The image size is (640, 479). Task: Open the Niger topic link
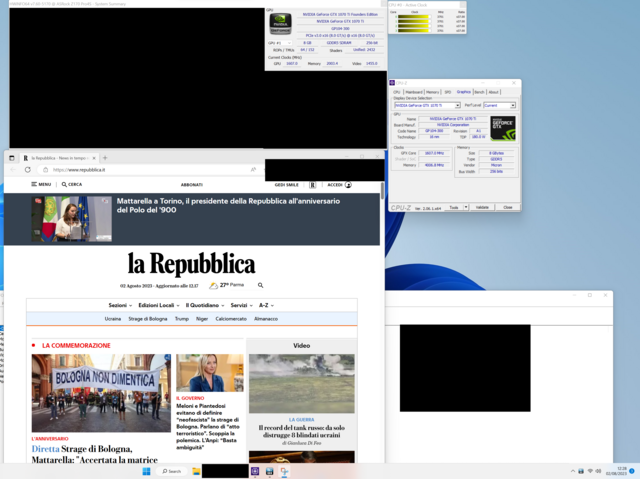tap(202, 319)
